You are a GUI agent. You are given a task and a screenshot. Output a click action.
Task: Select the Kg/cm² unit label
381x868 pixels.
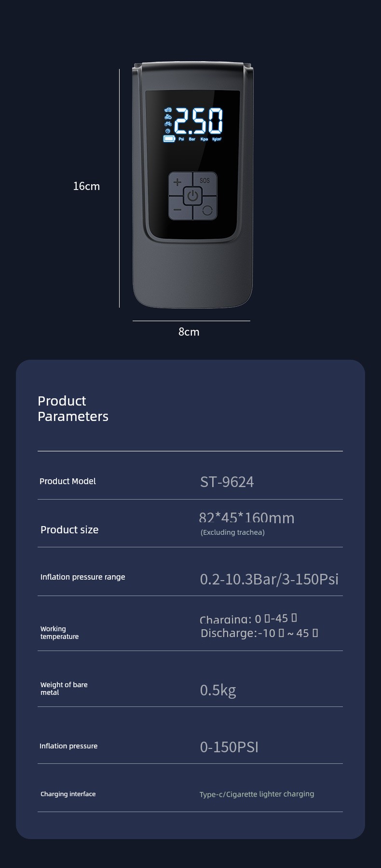pyautogui.click(x=217, y=139)
